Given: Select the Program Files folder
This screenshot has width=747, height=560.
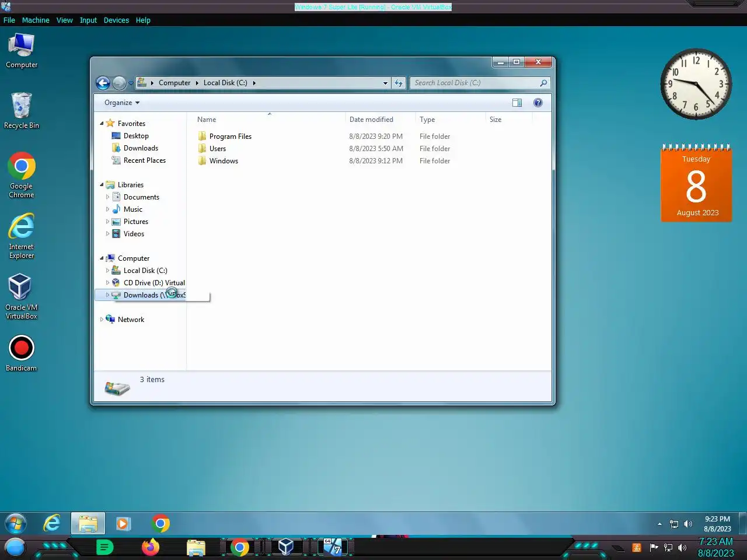Looking at the screenshot, I should coord(230,136).
